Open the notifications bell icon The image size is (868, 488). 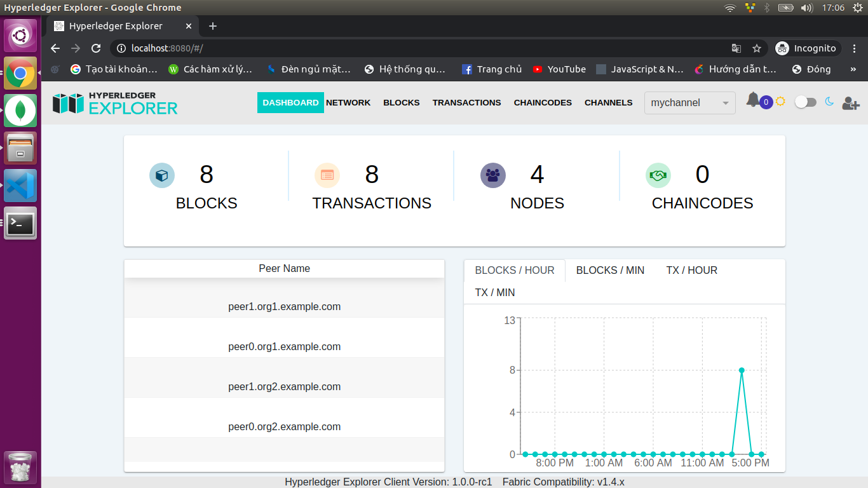[x=752, y=100]
